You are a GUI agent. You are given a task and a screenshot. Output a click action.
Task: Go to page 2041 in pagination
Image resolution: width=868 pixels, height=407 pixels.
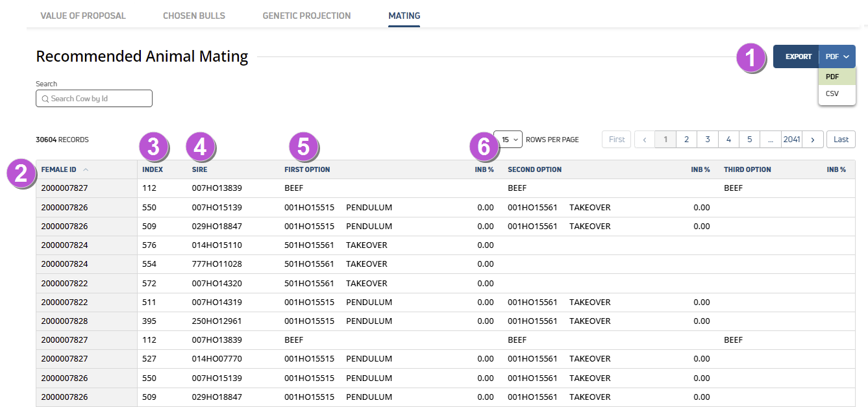tap(791, 140)
